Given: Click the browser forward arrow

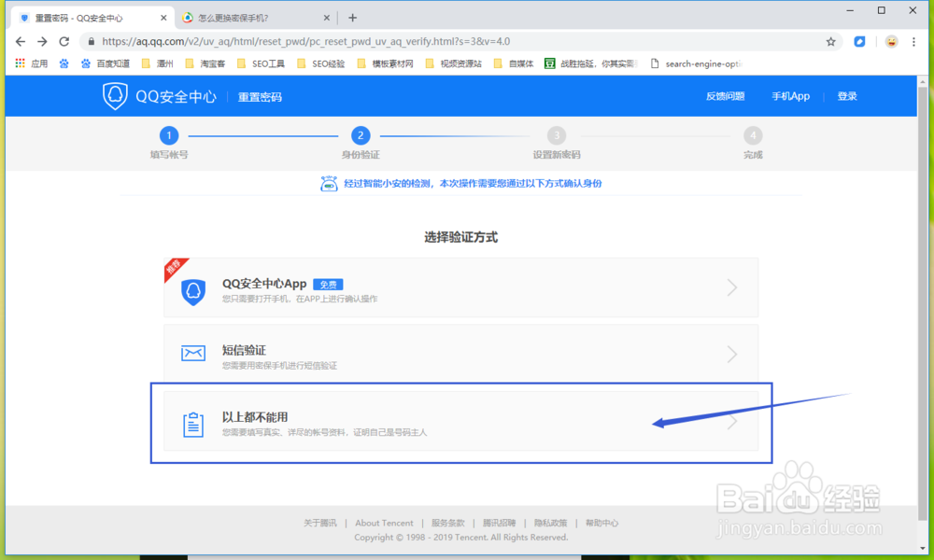Looking at the screenshot, I should [x=42, y=42].
